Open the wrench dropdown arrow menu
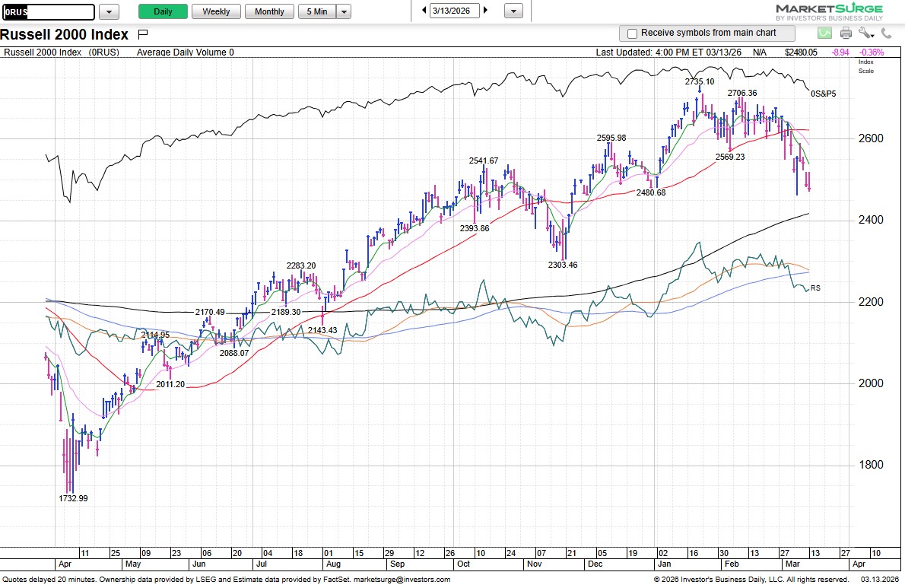Image resolution: width=905 pixels, height=588 pixels. [872, 34]
